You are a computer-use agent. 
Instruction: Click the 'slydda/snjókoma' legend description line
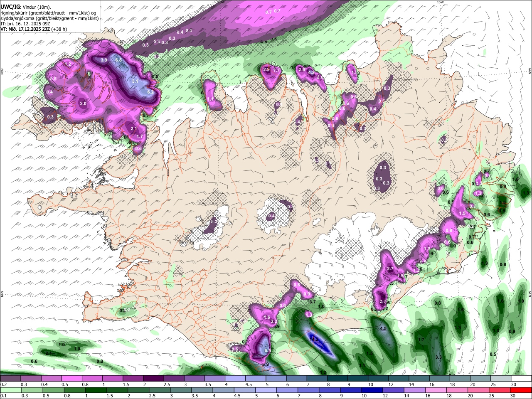(x=49, y=18)
